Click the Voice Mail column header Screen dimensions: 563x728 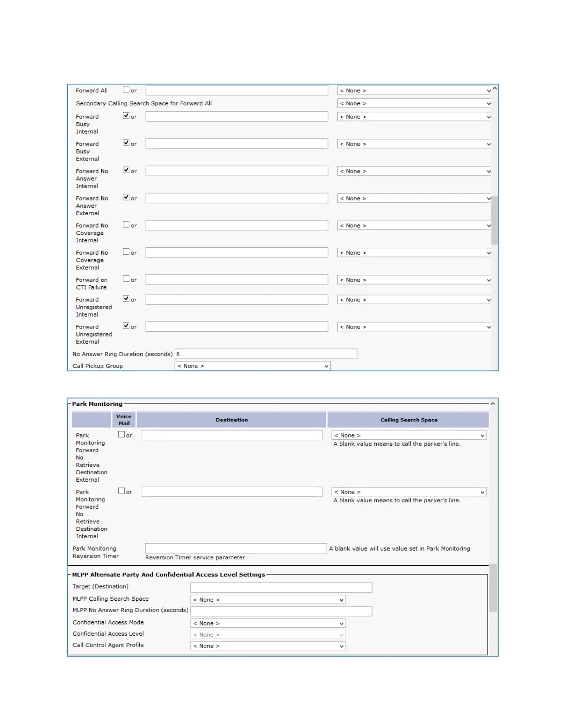(124, 420)
